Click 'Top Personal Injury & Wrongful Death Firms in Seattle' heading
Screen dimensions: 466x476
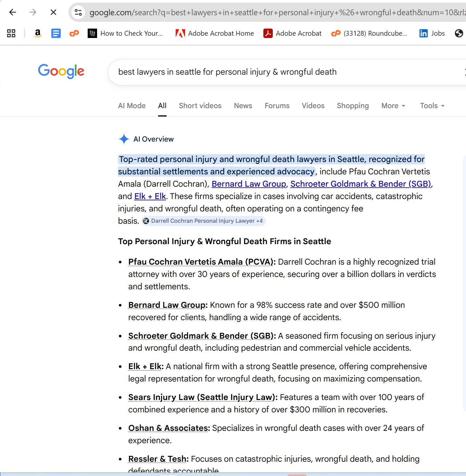[224, 241]
